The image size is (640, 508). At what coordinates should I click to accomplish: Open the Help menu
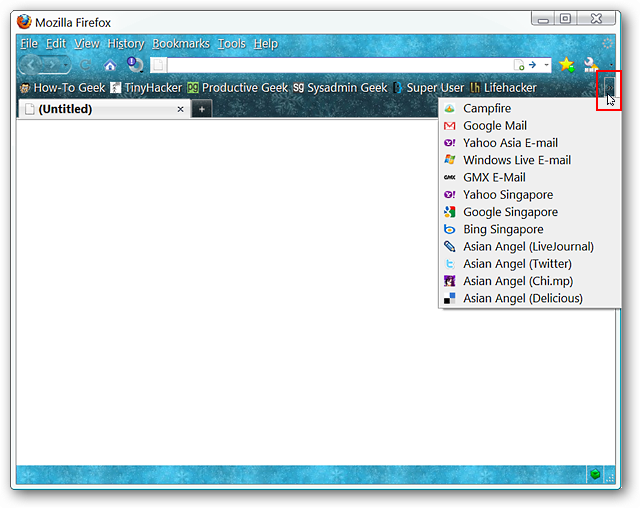coord(266,44)
